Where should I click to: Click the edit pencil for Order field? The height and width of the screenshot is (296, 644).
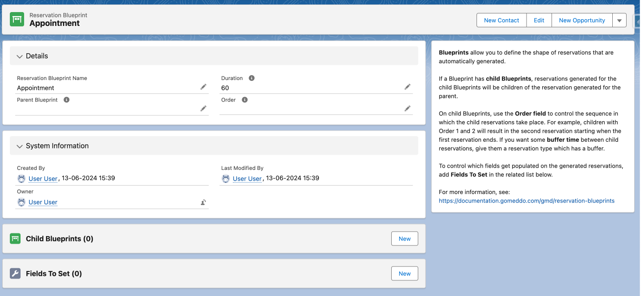point(407,109)
